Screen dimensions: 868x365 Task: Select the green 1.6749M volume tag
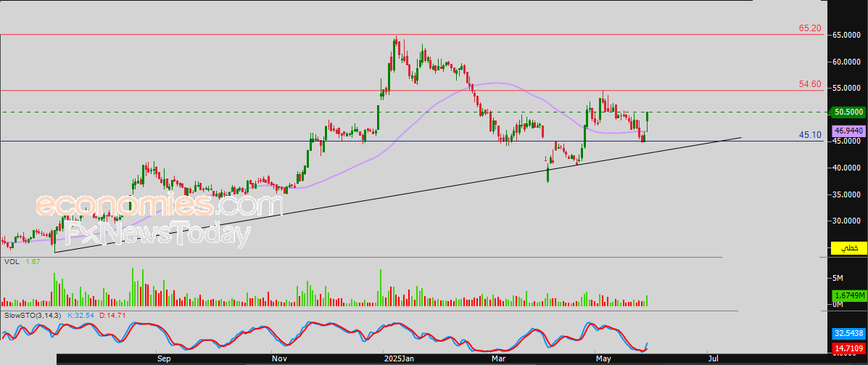[x=848, y=296]
